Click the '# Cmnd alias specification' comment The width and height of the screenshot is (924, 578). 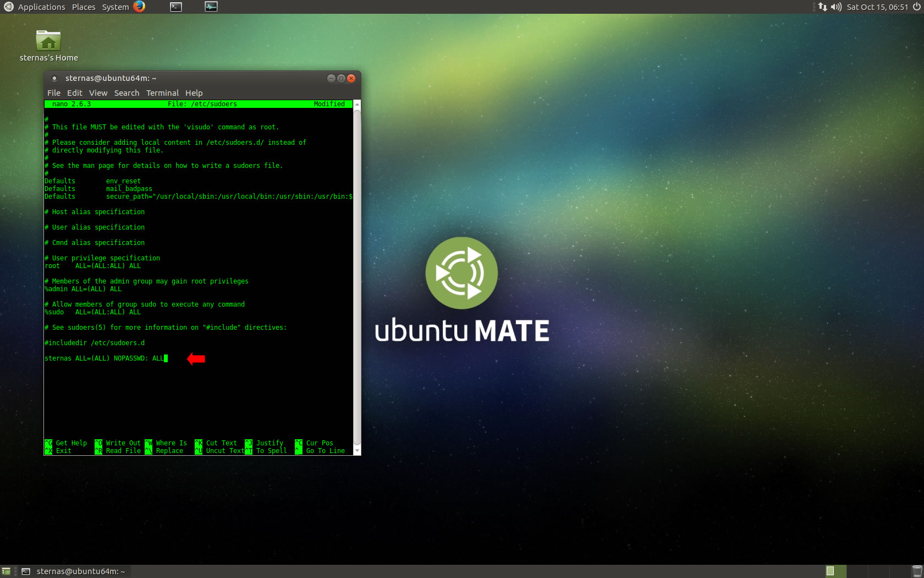click(x=95, y=243)
